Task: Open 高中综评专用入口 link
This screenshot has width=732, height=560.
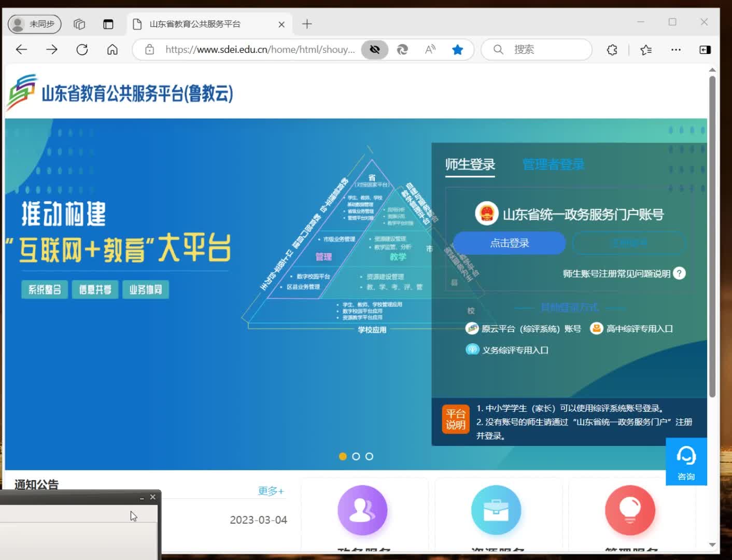Action: [x=632, y=329]
